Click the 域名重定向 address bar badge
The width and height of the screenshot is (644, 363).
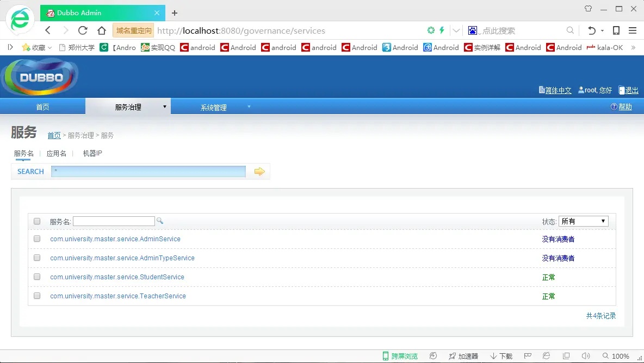[x=133, y=30]
